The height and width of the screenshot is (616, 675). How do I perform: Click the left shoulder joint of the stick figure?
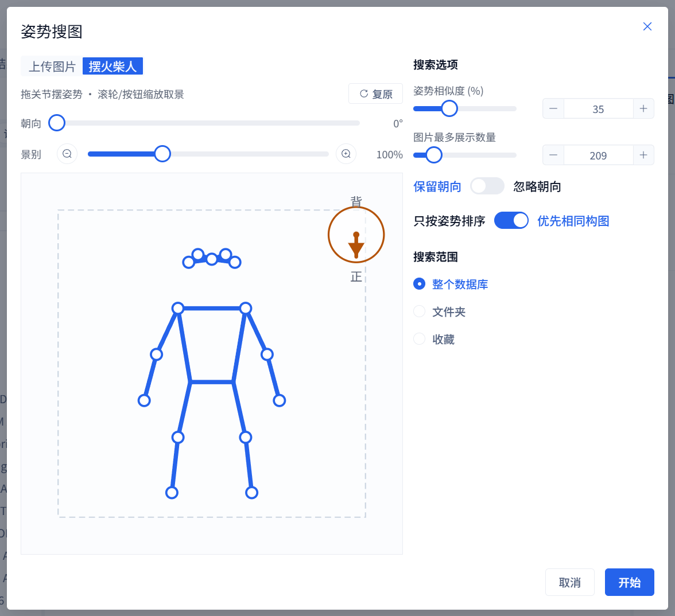[x=178, y=308]
